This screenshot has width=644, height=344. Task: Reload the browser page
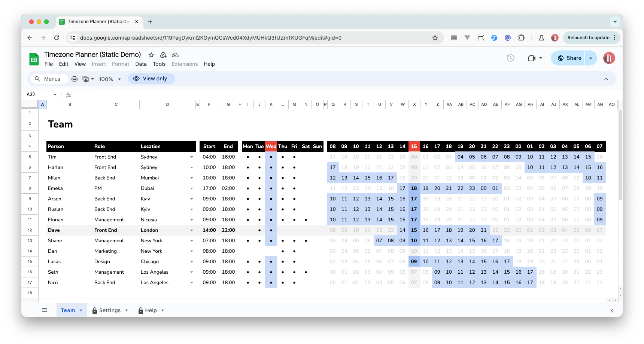57,38
